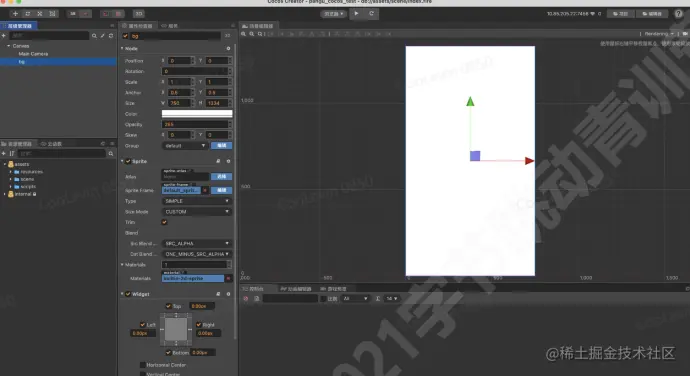Screen dimensions: 690x376
Task: Collapse the Node section triangle
Action: 122,48
